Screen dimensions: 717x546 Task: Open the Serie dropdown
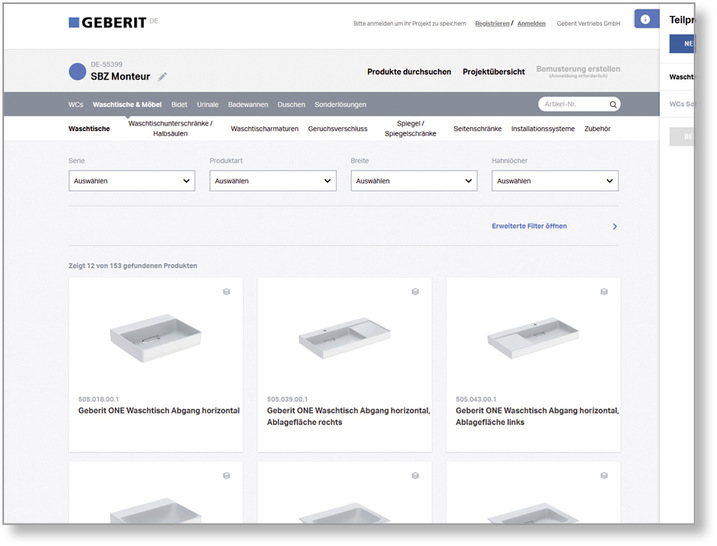pyautogui.click(x=131, y=181)
